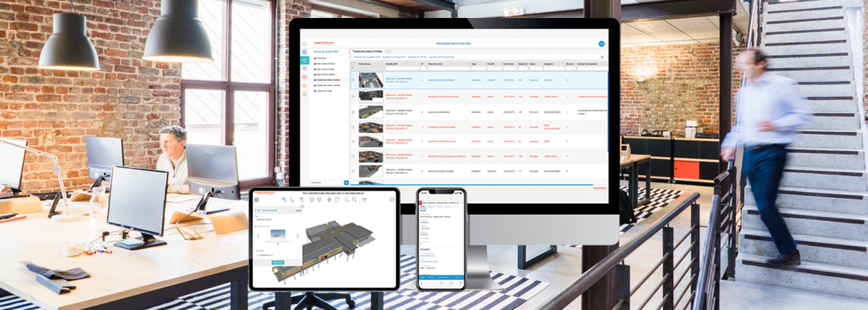Open the purple chat bubble sidebar icon
Screen dimensions: 868x310
(x=305, y=69)
